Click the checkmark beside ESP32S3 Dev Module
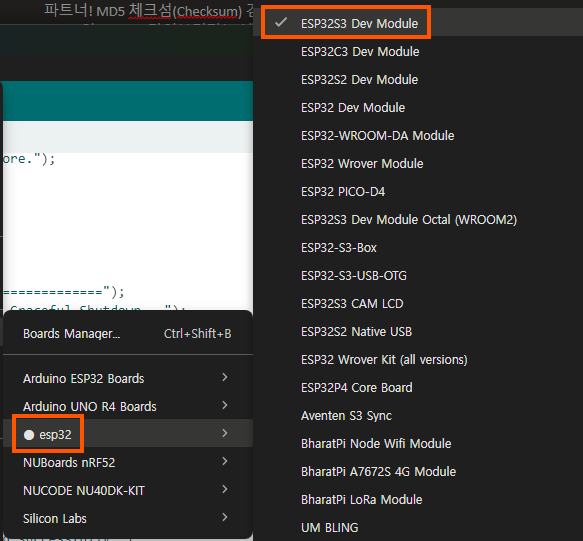 point(281,23)
